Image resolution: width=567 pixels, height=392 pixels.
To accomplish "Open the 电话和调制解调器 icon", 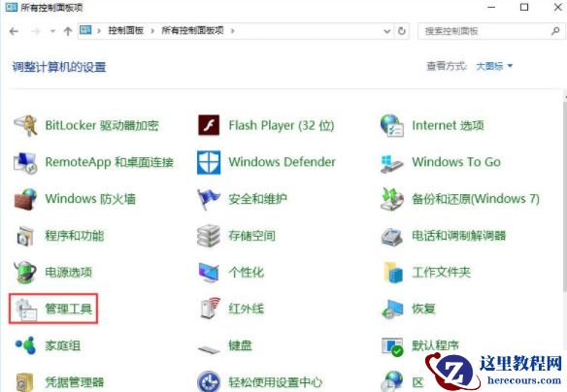I will (392, 237).
